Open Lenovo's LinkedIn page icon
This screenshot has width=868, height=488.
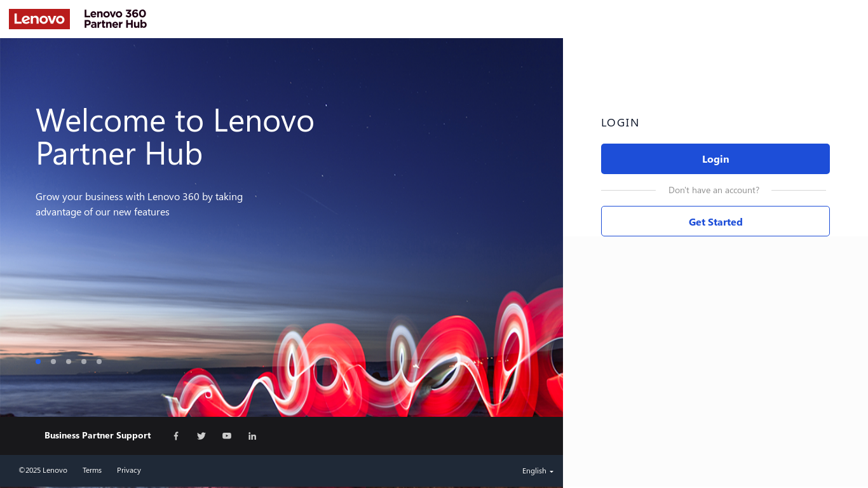pyautogui.click(x=252, y=436)
